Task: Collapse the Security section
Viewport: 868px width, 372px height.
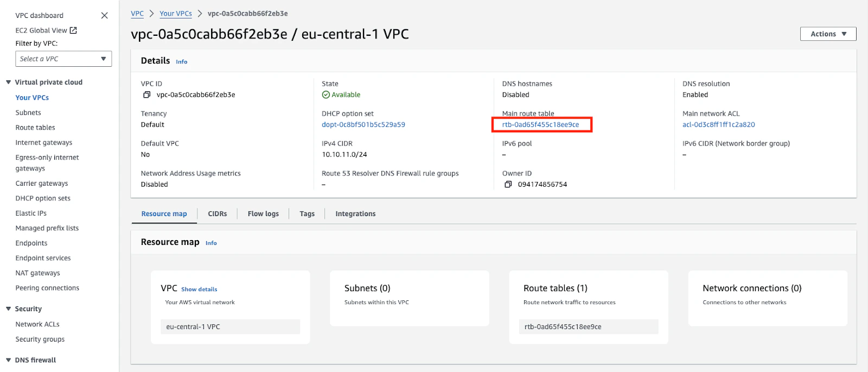Action: pyautogui.click(x=9, y=308)
